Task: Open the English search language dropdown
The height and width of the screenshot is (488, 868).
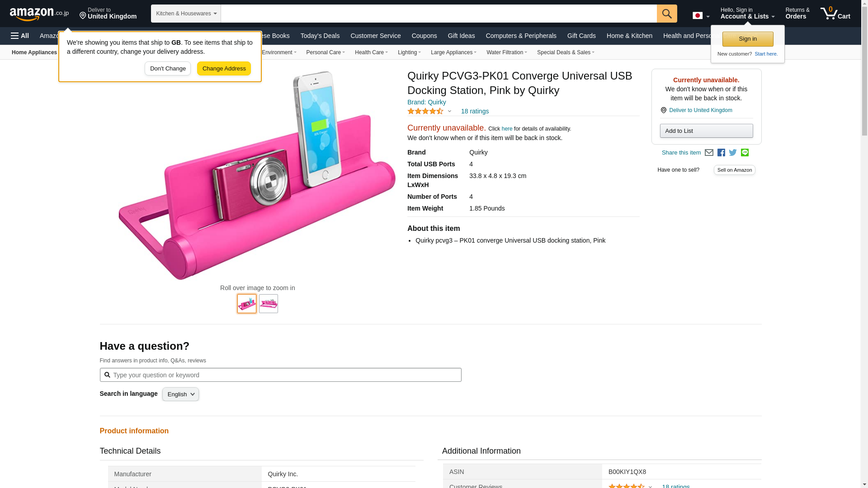Action: (180, 394)
